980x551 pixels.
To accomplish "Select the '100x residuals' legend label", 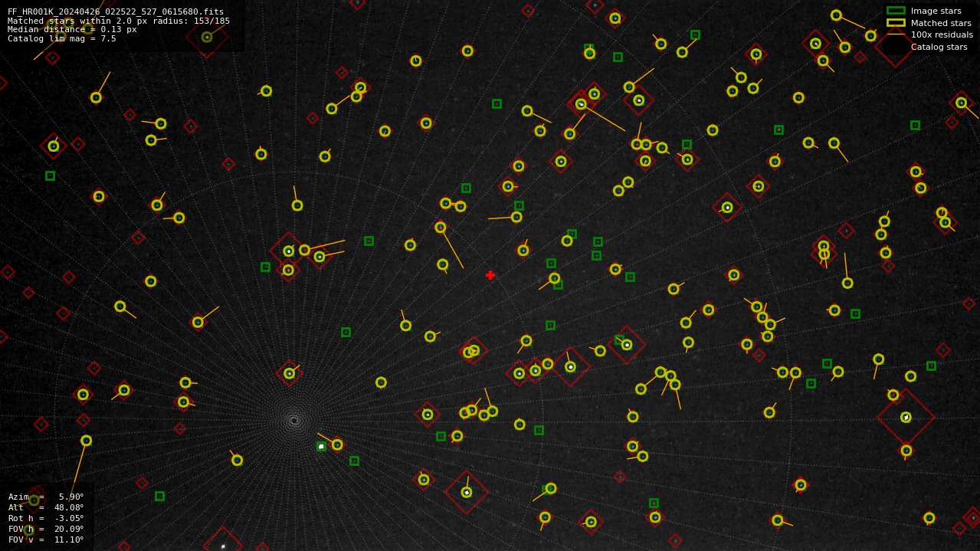I will [942, 34].
